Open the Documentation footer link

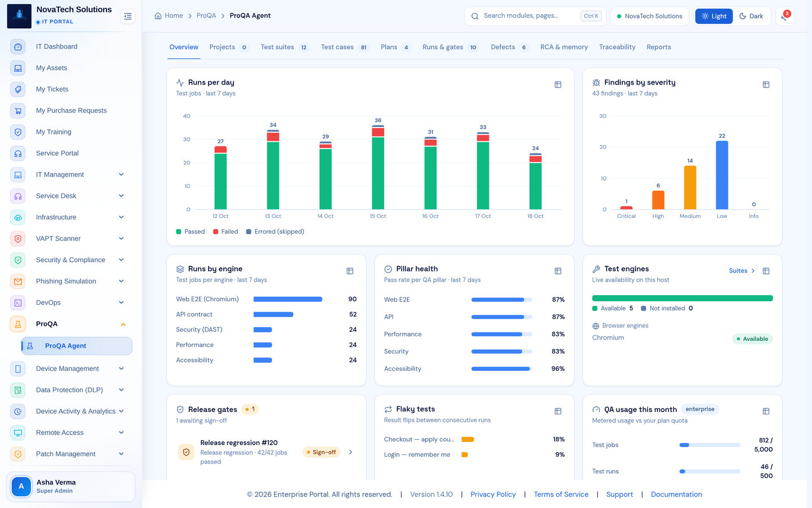click(x=677, y=494)
